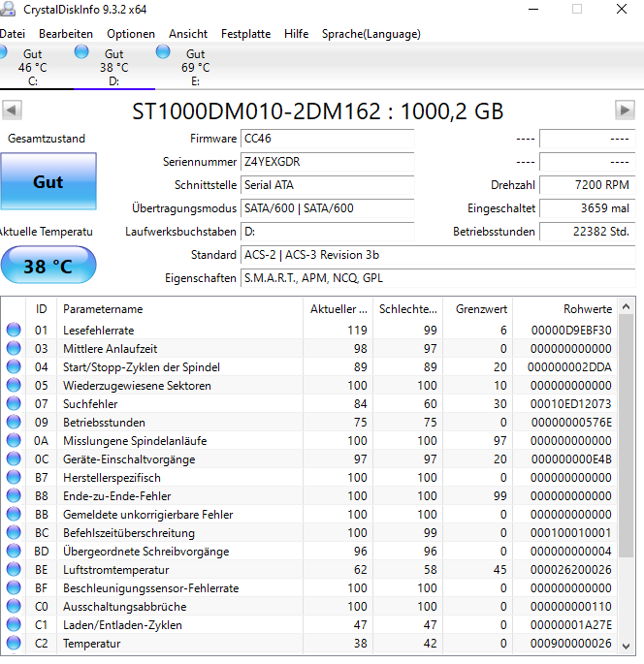
Task: Switch to drive D: tab at 38 °C
Action: 114,67
